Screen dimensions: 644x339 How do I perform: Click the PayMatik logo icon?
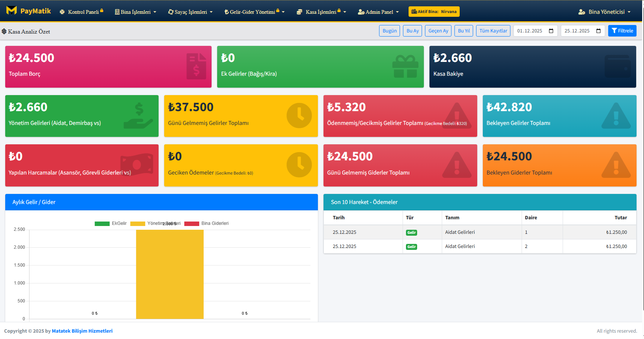(12, 11)
